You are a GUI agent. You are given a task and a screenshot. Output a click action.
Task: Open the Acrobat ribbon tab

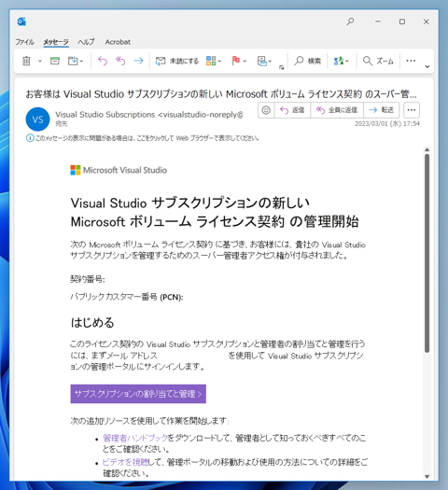[x=118, y=42]
